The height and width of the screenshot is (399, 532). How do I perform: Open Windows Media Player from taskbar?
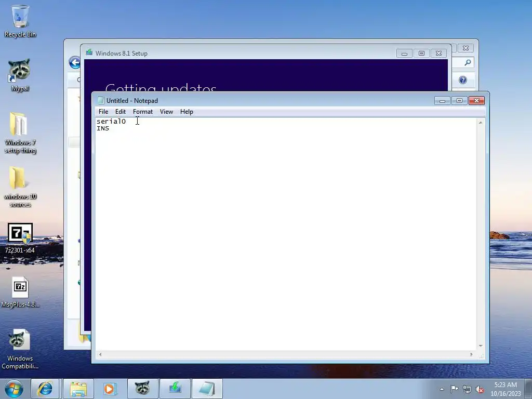110,389
